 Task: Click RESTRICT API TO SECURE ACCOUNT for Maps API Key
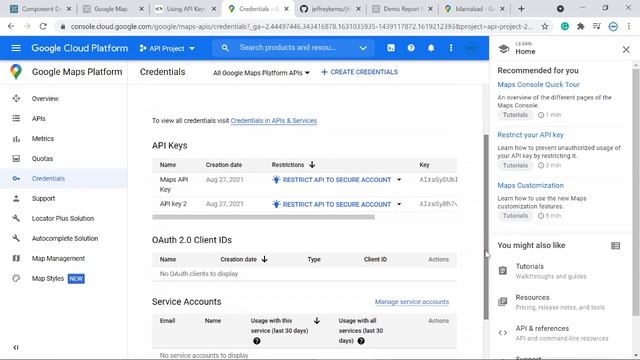click(x=337, y=180)
